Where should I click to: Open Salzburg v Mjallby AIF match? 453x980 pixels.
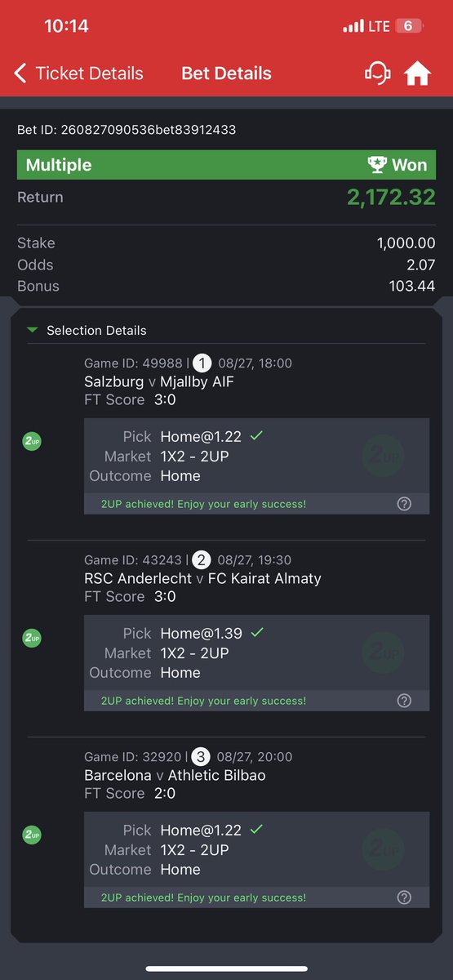click(x=159, y=381)
